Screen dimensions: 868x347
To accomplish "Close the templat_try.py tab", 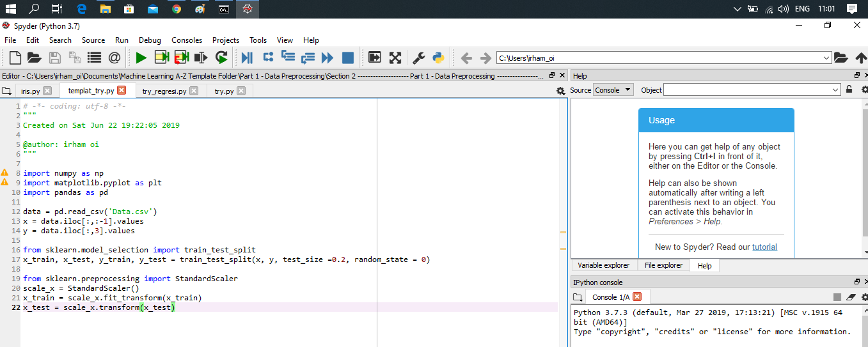I will coord(122,90).
